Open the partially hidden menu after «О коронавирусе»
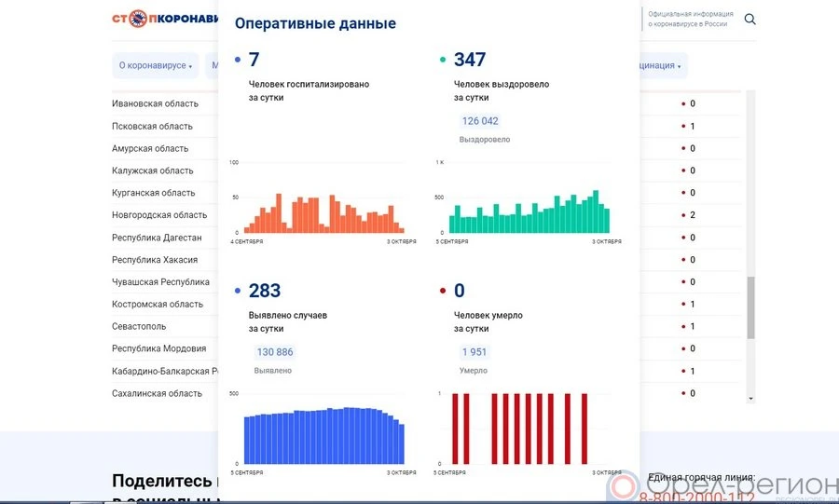 (x=213, y=66)
